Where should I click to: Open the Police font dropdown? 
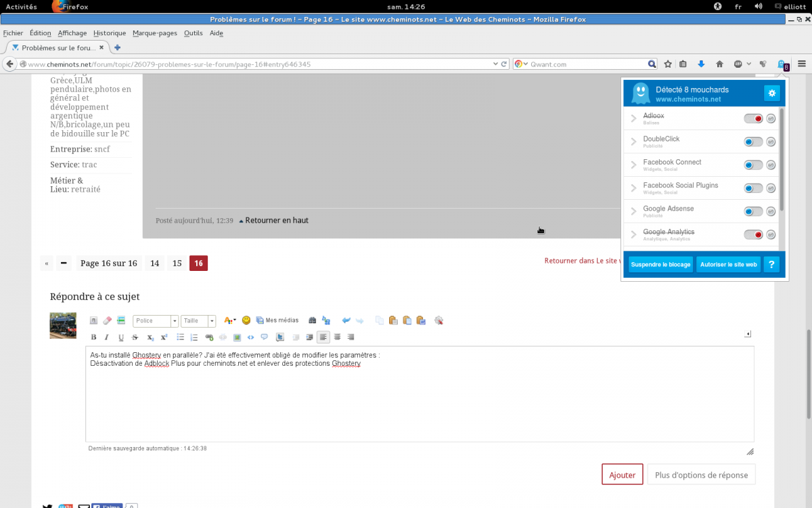(x=156, y=321)
